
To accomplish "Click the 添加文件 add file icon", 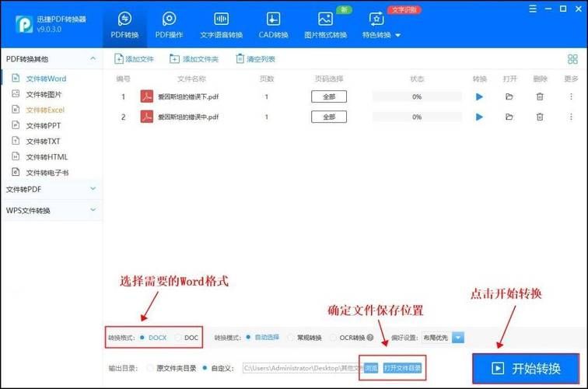I will [x=119, y=59].
